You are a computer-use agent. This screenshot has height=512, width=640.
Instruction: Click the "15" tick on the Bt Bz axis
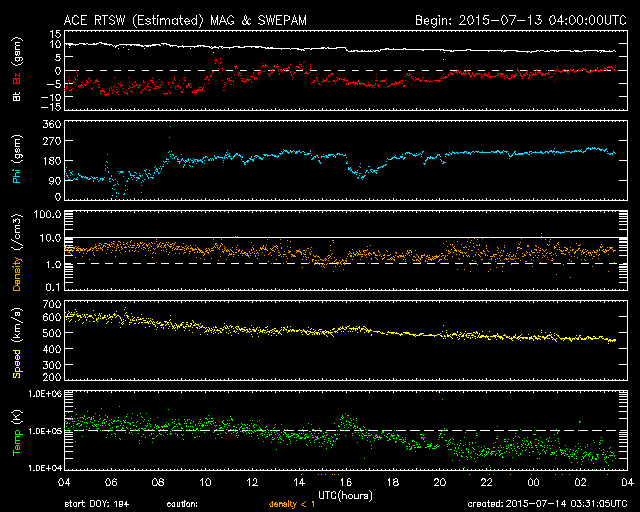[x=56, y=34]
